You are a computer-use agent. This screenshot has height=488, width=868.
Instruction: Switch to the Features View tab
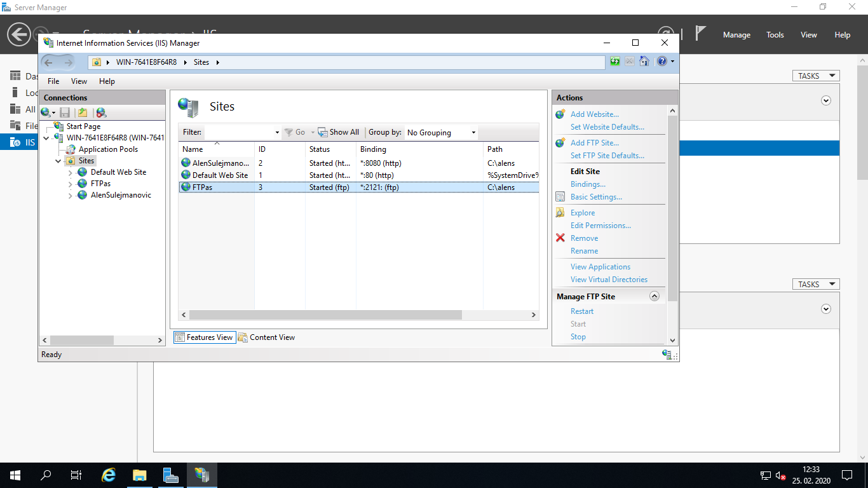pyautogui.click(x=204, y=337)
